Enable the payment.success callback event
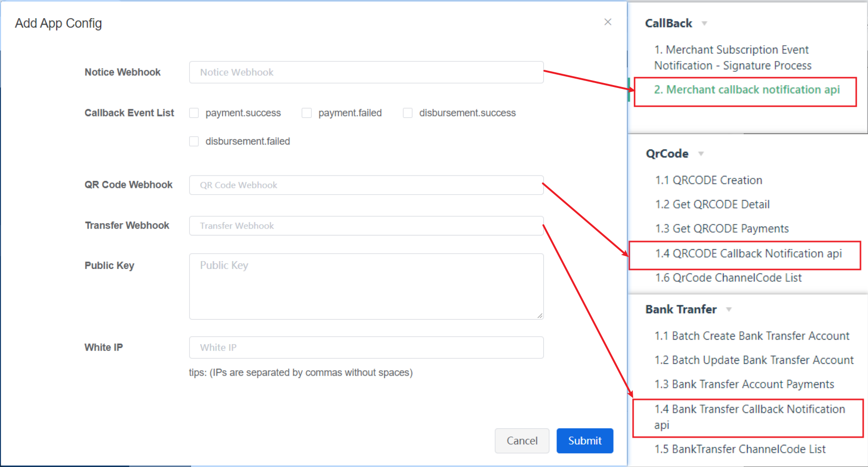 (194, 113)
